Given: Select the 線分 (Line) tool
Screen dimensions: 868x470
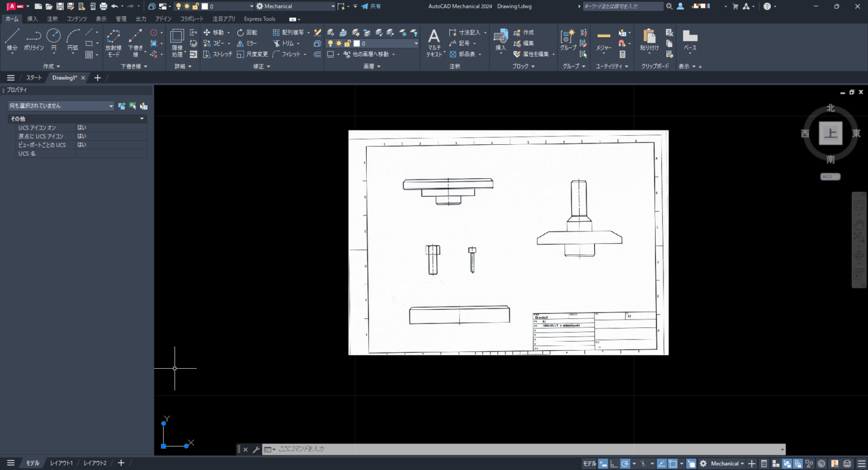Looking at the screenshot, I should click(x=12, y=40).
